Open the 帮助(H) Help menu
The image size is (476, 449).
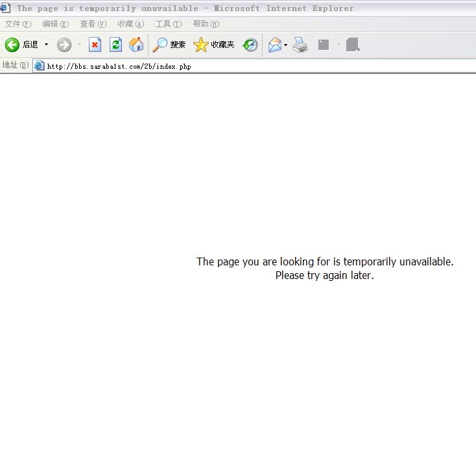point(206,24)
